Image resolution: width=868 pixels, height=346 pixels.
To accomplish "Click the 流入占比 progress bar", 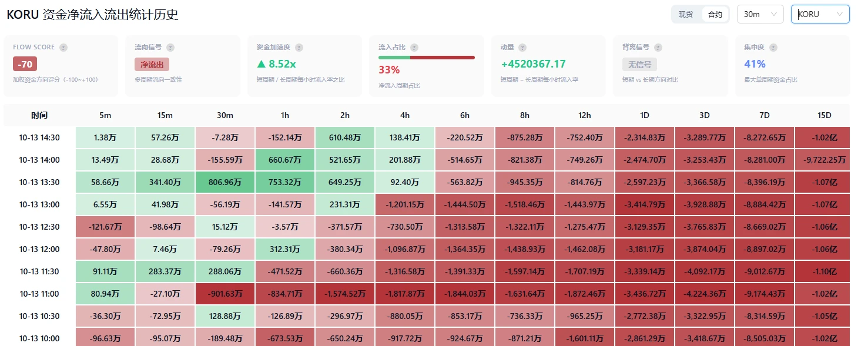I will [x=427, y=58].
